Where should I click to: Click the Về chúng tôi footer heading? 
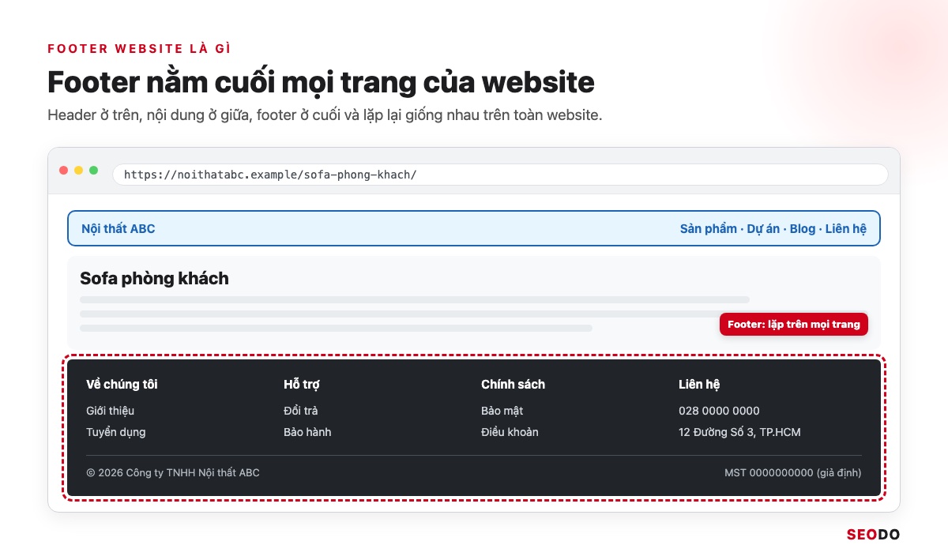pos(122,385)
